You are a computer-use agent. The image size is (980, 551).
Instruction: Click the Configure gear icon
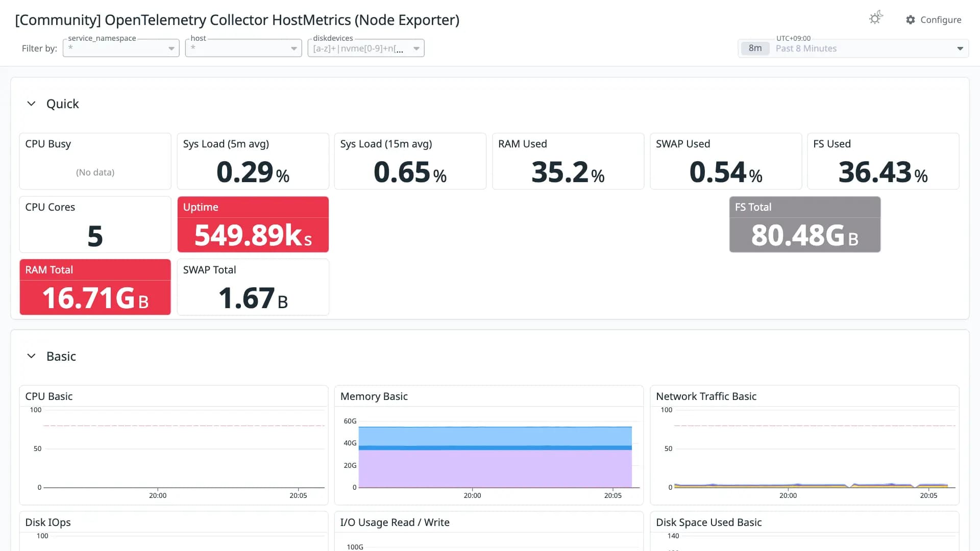[x=911, y=20]
